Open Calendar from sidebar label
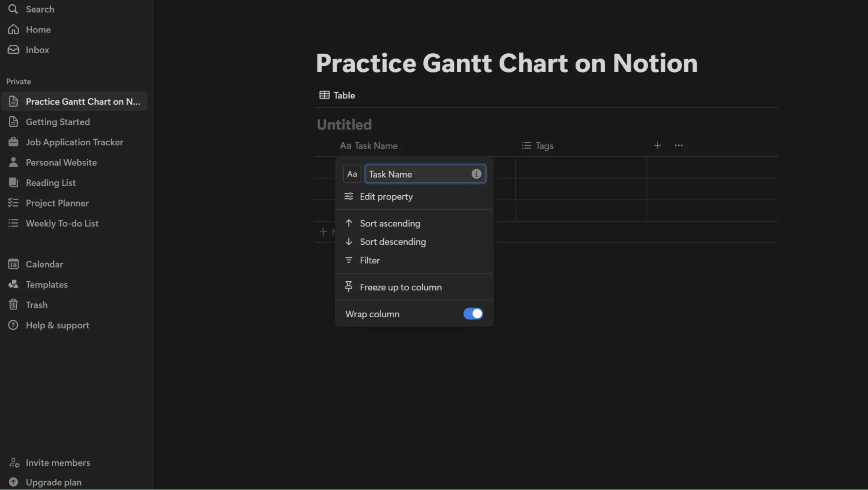Image resolution: width=868 pixels, height=490 pixels. click(x=44, y=264)
